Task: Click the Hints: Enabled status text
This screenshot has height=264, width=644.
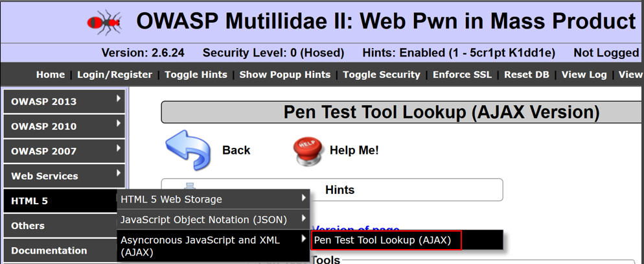Action: coord(459,53)
